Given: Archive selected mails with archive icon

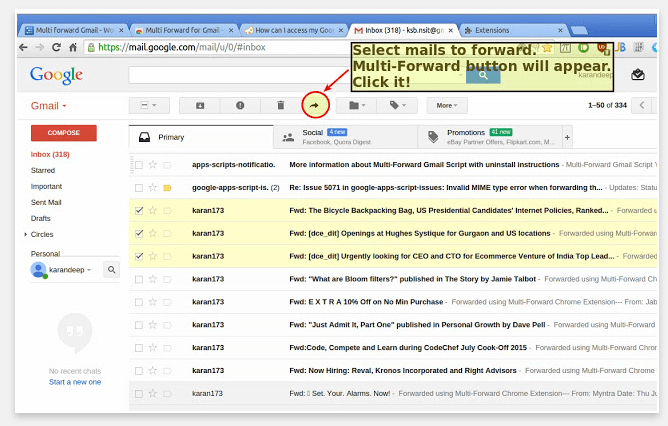Looking at the screenshot, I should 200,105.
